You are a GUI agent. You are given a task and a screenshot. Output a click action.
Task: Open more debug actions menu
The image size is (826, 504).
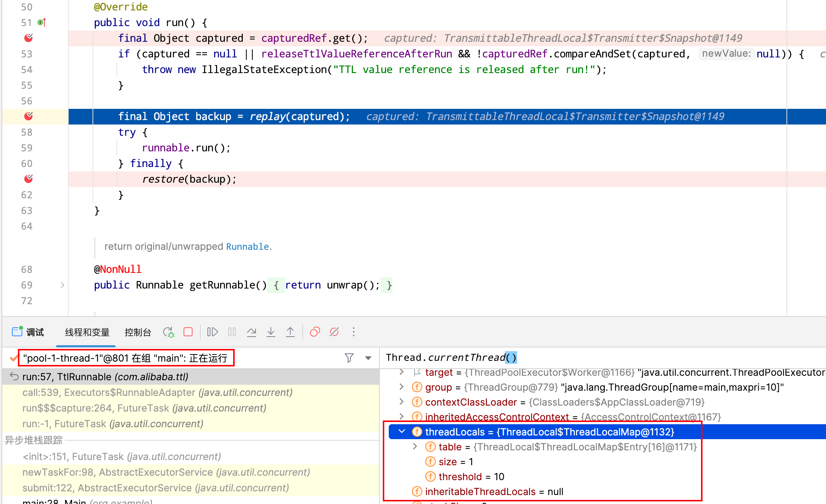tap(354, 332)
